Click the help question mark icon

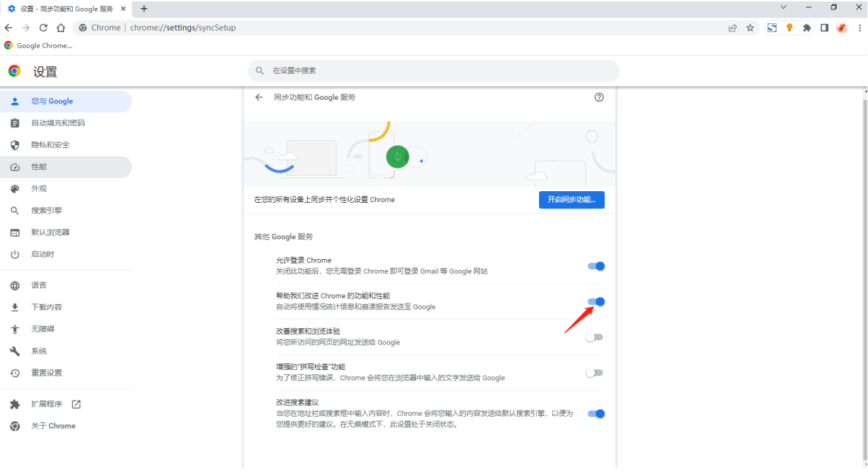pos(599,97)
